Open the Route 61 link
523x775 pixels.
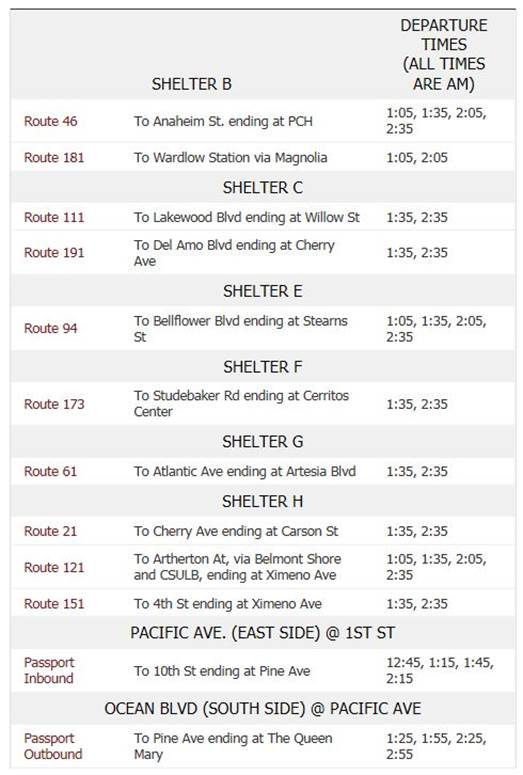(50, 472)
